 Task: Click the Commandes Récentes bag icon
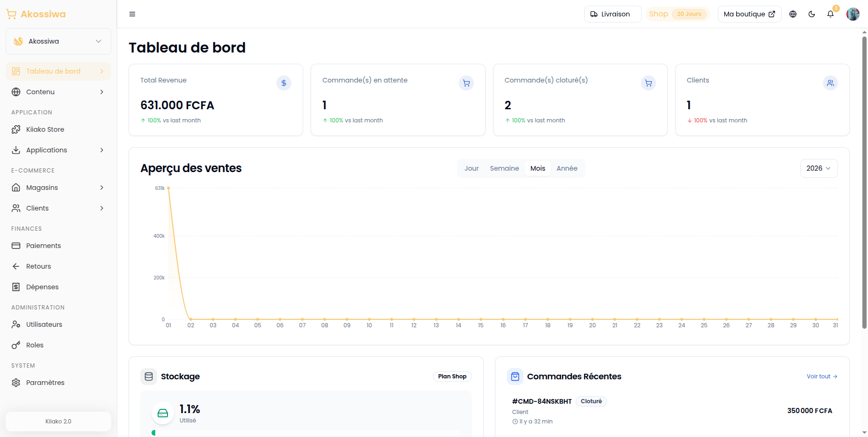point(515,377)
